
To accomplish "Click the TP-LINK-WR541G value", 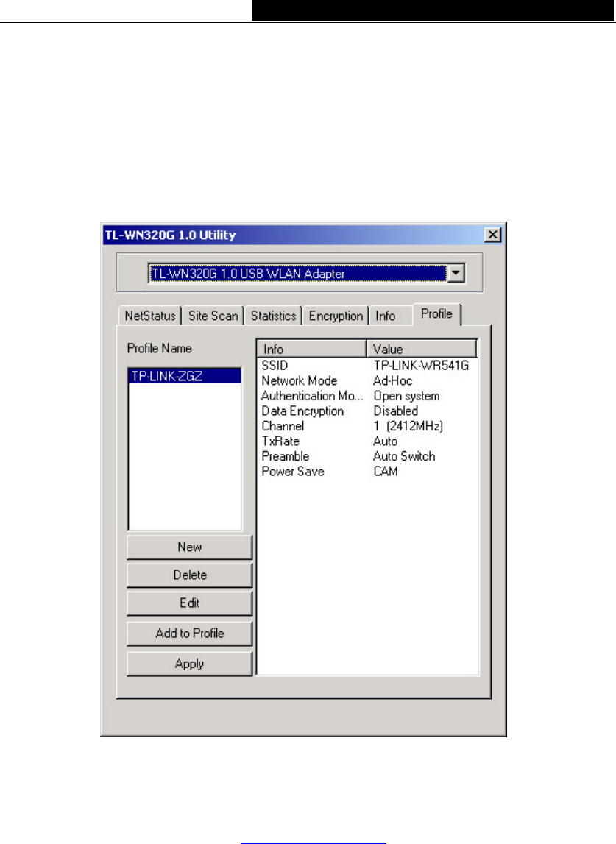I will point(421,366).
